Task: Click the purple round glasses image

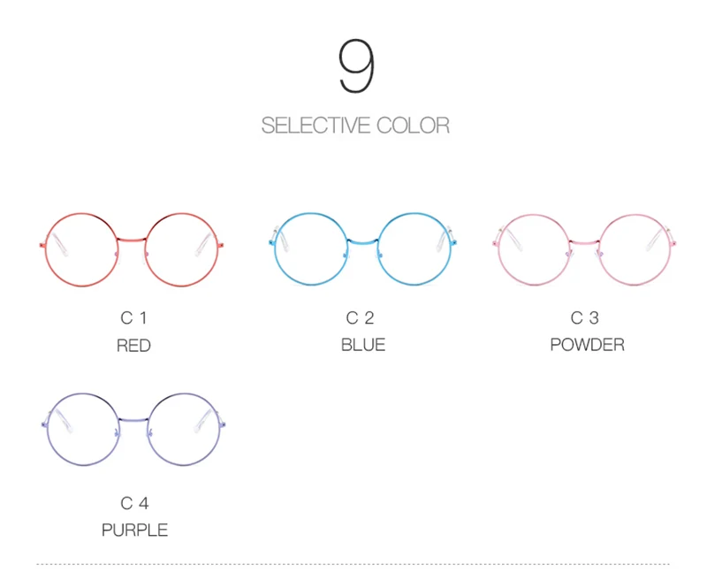Action: (133, 429)
